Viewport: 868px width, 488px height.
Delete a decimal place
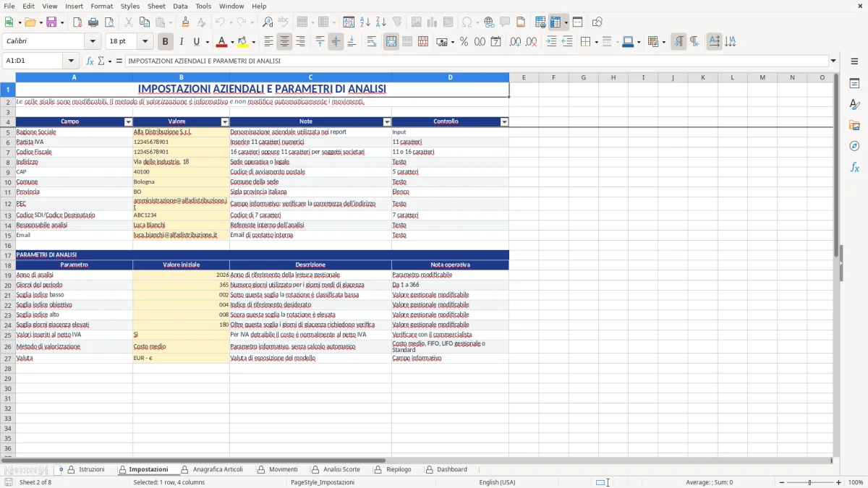tap(531, 42)
